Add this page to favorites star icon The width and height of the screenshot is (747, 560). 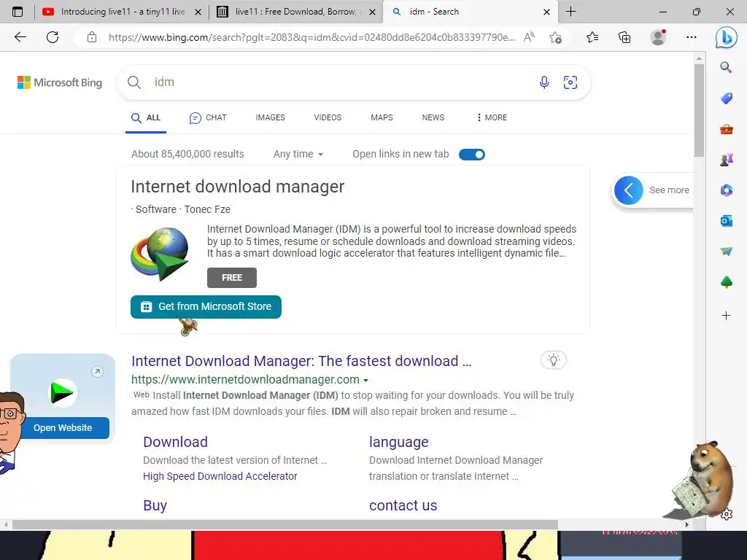coord(555,37)
